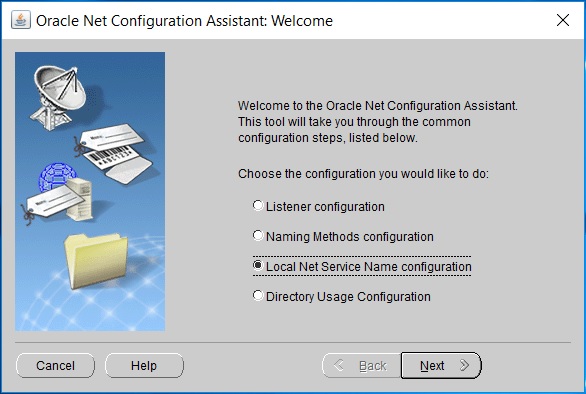586x394 pixels.
Task: Click the server tower graphic
Action: tap(79, 199)
